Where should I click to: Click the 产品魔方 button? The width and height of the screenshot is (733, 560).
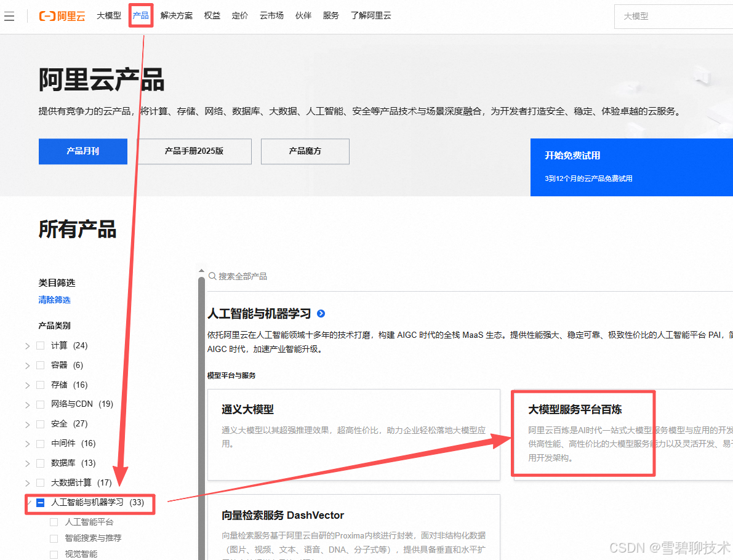click(305, 151)
